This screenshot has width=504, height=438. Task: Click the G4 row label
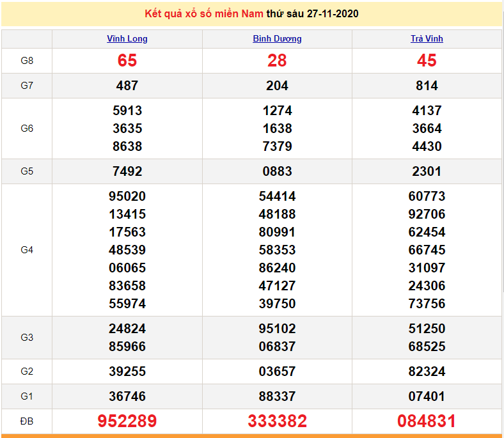[27, 250]
